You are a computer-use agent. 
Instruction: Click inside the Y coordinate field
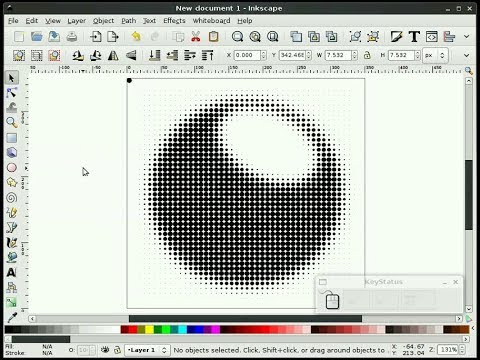tap(292, 55)
